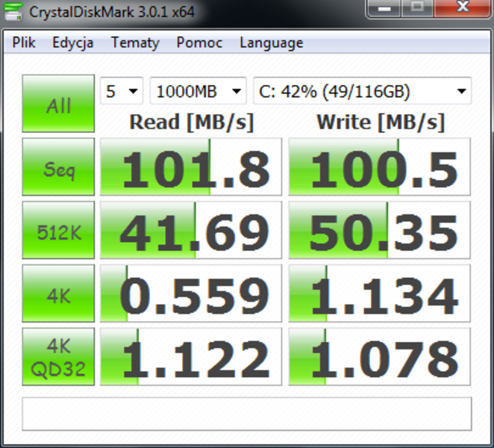This screenshot has height=448, width=494.
Task: Open the Language menu
Action: click(272, 43)
